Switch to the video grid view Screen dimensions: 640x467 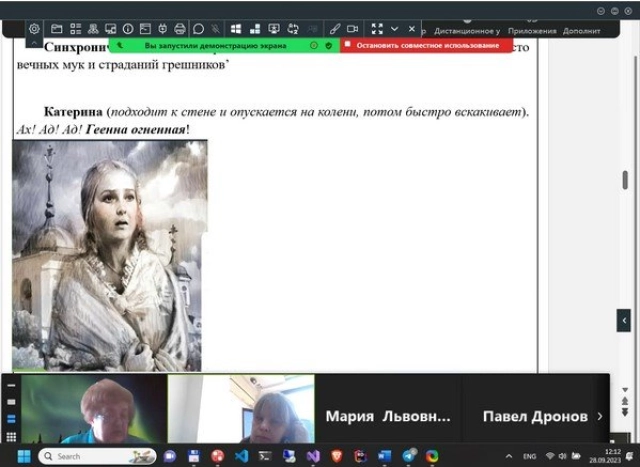coord(11,437)
